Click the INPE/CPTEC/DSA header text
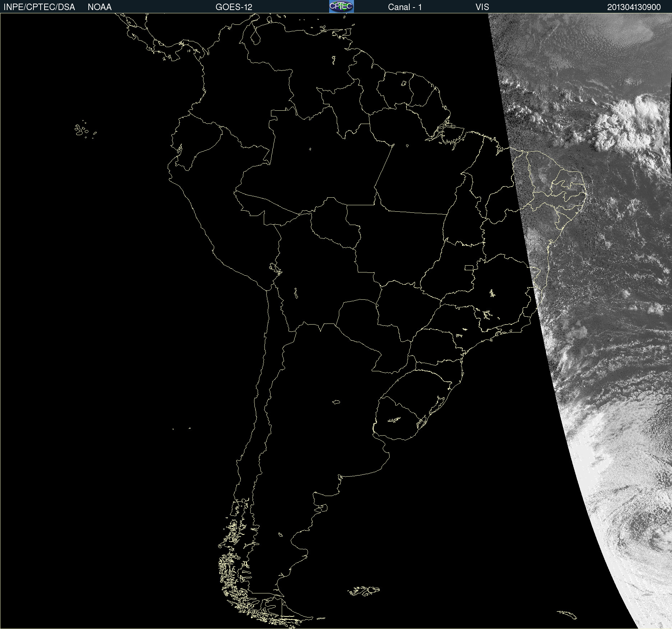 click(x=39, y=7)
